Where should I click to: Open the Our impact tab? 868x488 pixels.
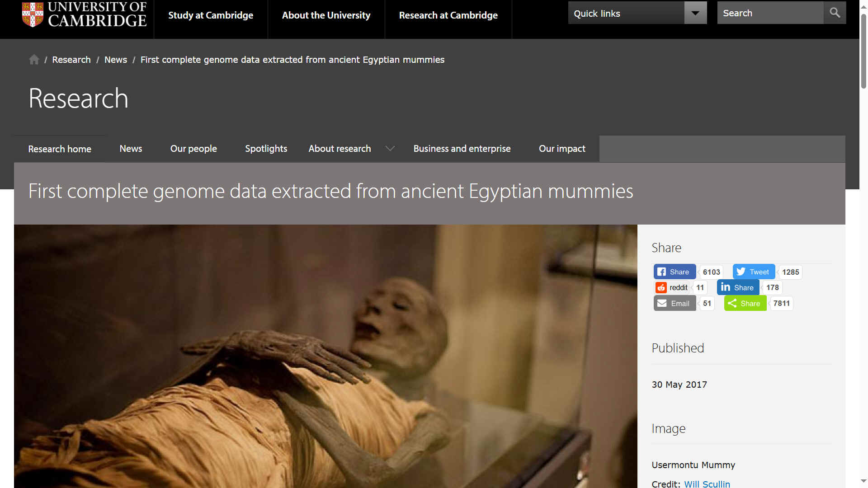click(x=562, y=149)
